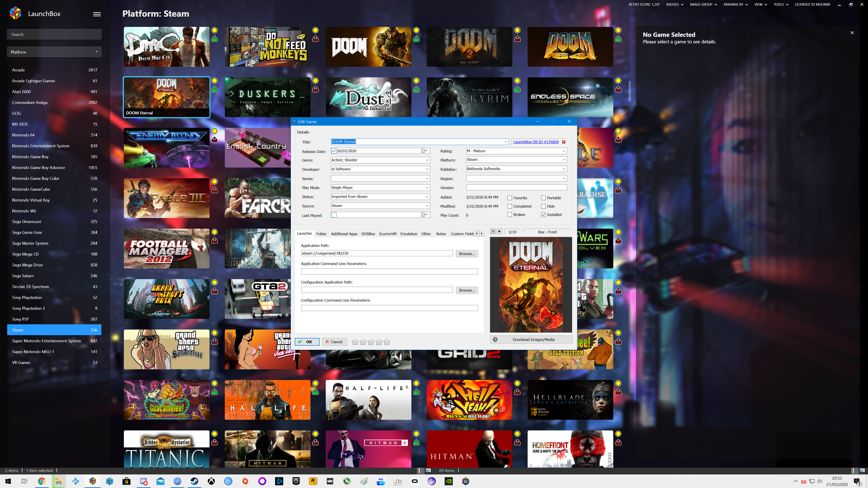The image size is (868, 488).
Task: Click green badge beside Half-Life 2 thumbnail
Action: 416,392
